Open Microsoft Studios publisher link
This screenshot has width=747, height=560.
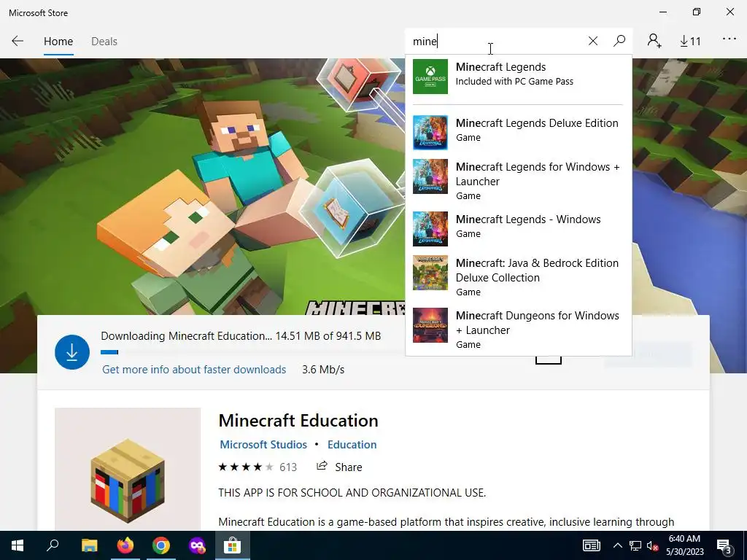click(263, 444)
